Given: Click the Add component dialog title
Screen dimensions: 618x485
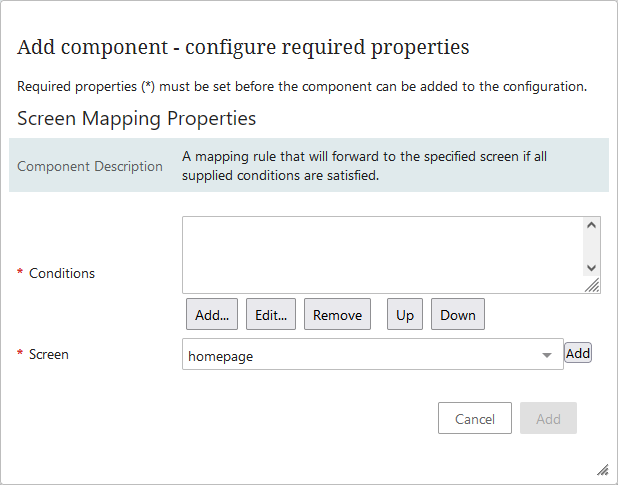Looking at the screenshot, I should click(244, 47).
